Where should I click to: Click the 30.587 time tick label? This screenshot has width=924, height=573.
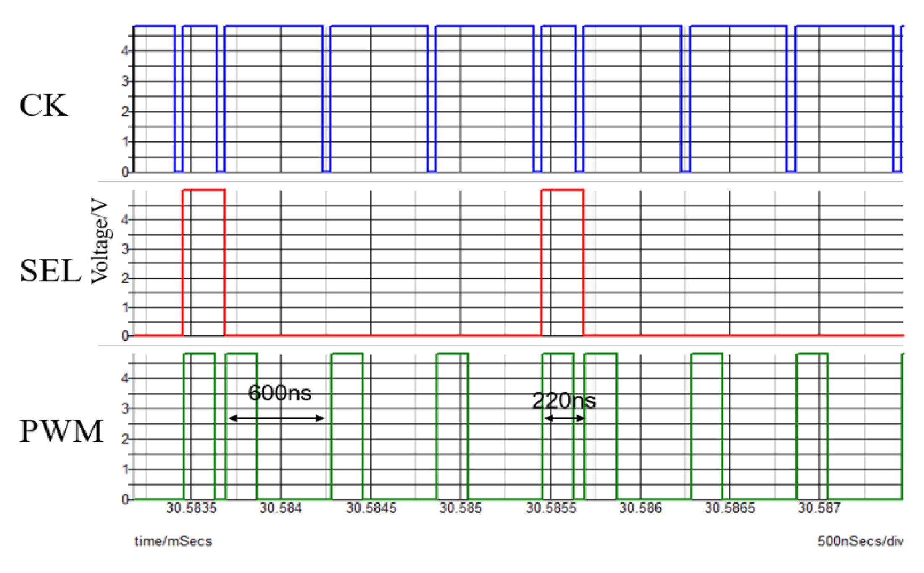pos(819,508)
